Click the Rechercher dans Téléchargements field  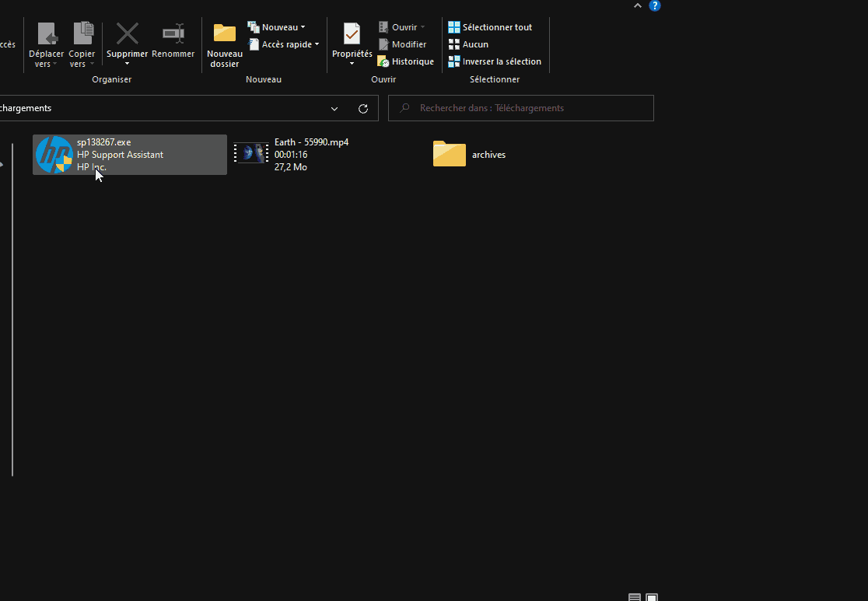[521, 108]
